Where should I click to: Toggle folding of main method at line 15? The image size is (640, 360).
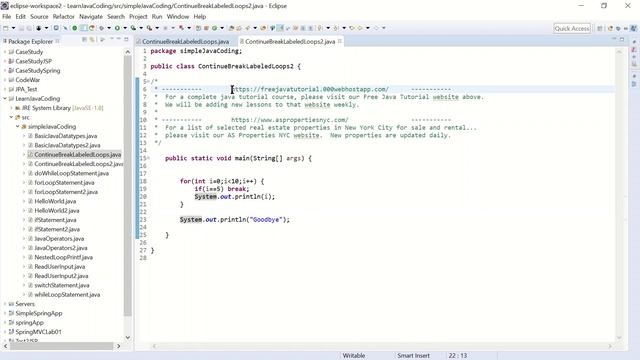point(148,158)
